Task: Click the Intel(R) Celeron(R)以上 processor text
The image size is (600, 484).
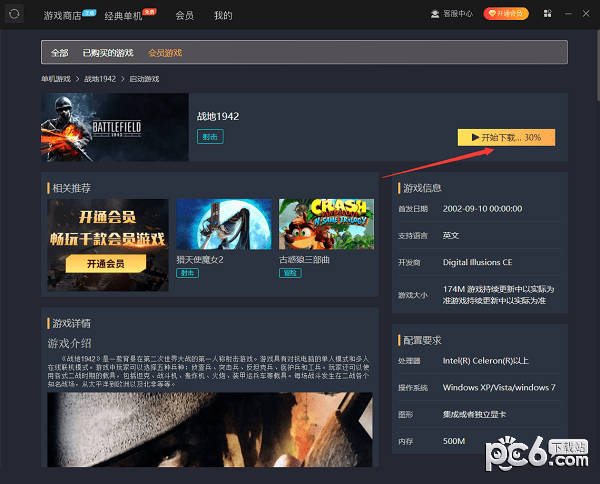Action: pos(486,361)
